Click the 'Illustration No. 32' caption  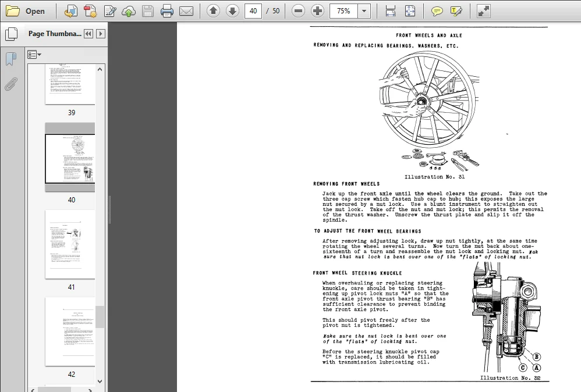pyautogui.click(x=510, y=378)
